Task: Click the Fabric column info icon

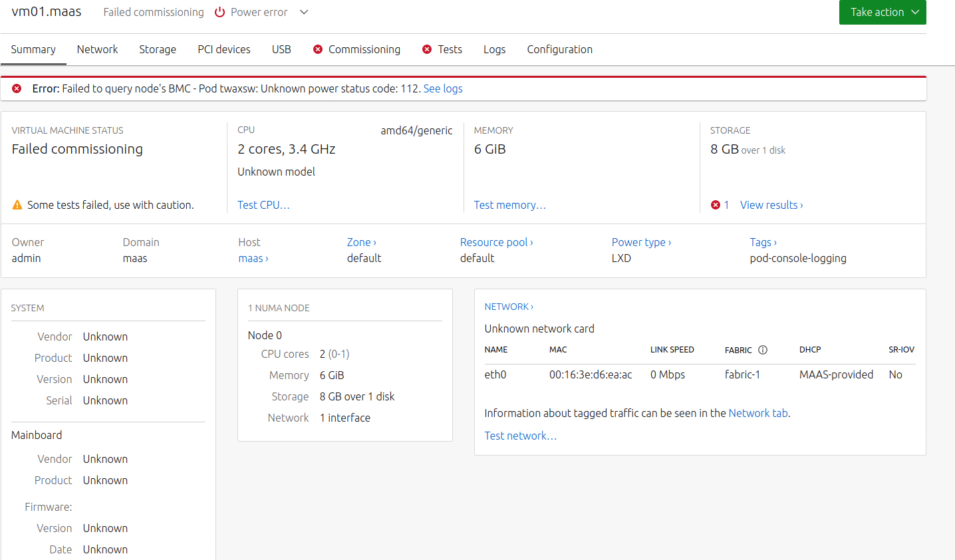Action: pyautogui.click(x=763, y=350)
